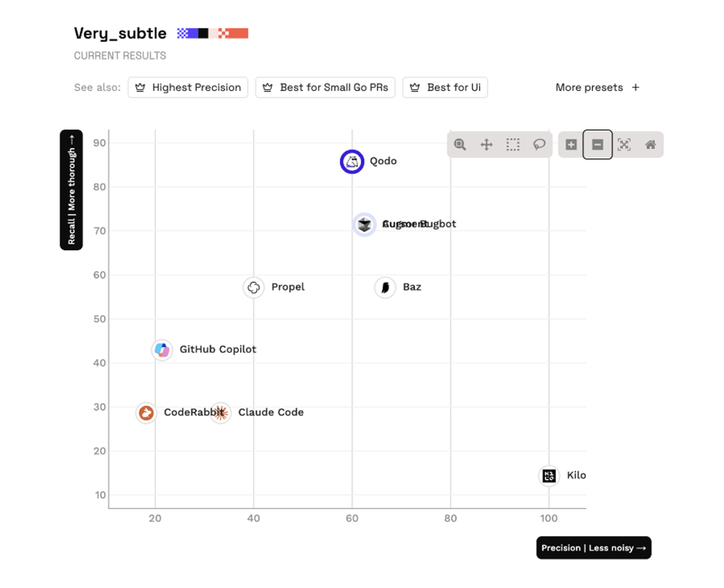
Task: Choose the Best for Ui preset
Action: (x=445, y=88)
